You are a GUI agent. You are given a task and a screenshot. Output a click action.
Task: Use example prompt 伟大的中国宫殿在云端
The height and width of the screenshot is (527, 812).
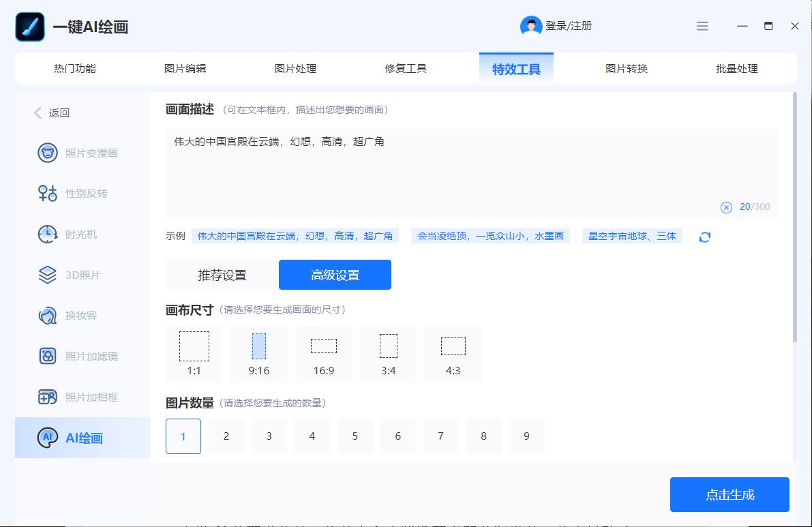pyautogui.click(x=295, y=236)
